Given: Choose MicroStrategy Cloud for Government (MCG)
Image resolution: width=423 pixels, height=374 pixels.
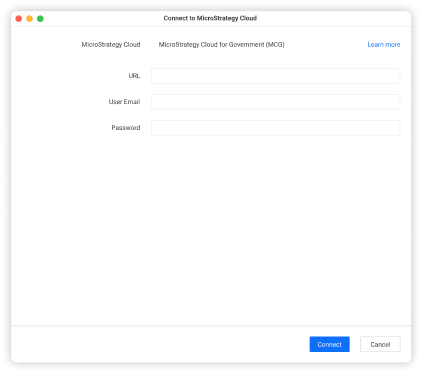Looking at the screenshot, I should [x=221, y=45].
